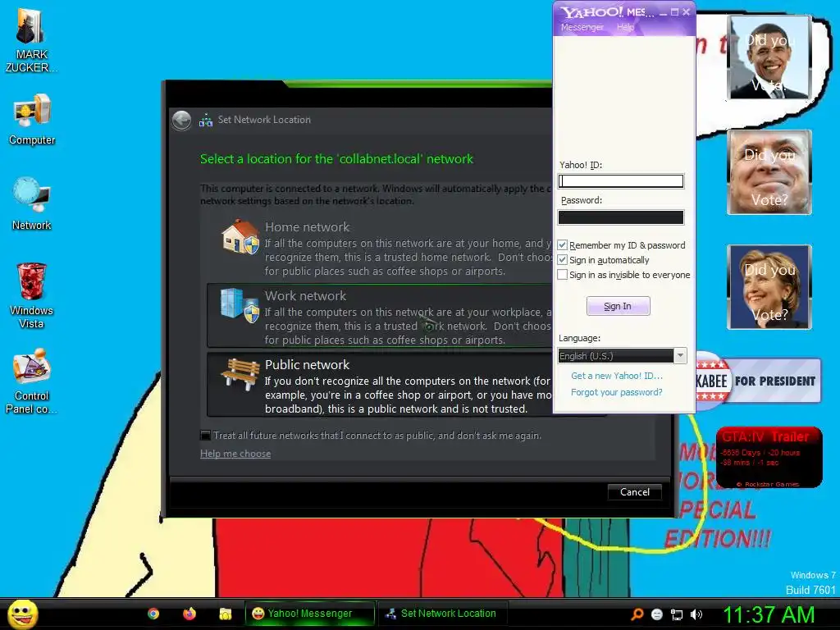Open the Help menu in Yahoo Messenger
840x630 pixels.
625,27
